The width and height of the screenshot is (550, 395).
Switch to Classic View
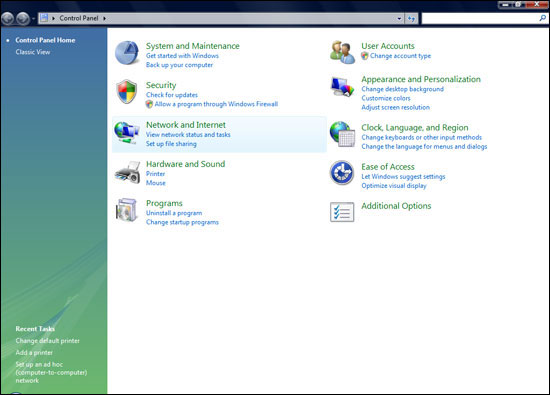33,52
